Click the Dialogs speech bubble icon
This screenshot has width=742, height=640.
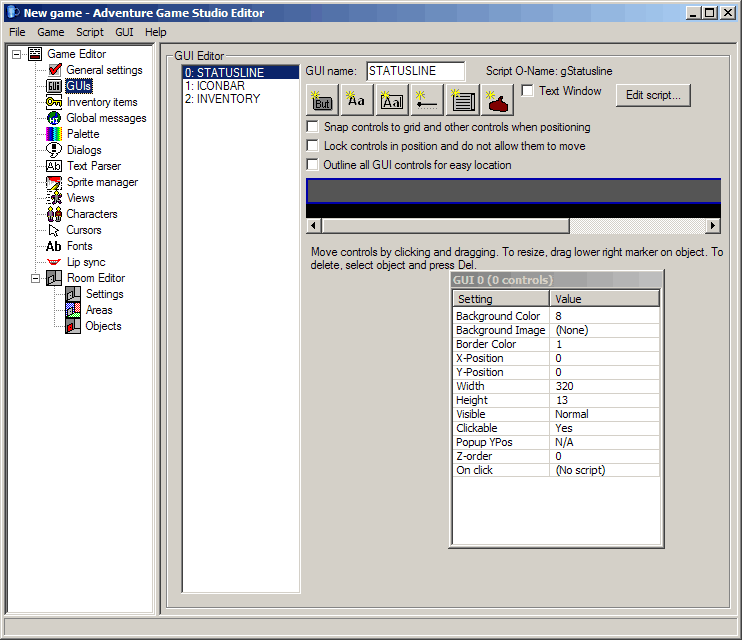(x=54, y=150)
